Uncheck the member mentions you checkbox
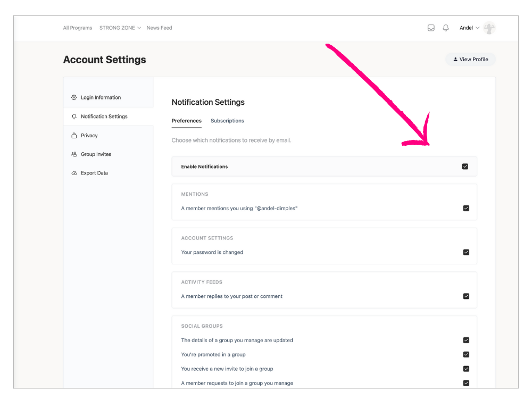532x399 pixels. [466, 209]
